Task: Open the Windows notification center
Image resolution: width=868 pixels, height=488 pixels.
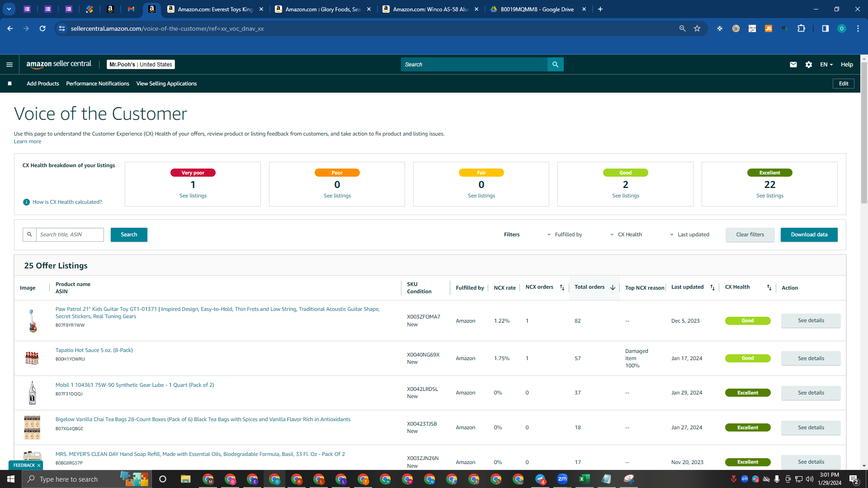Action: click(x=854, y=479)
